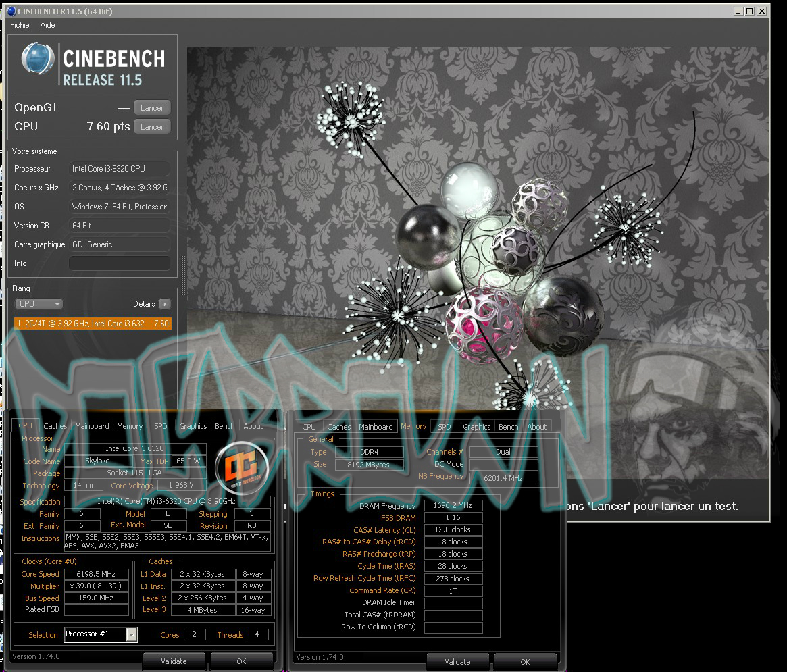This screenshot has height=672, width=787.
Task: Open About tab in left CPU-Z window
Action: (x=253, y=426)
